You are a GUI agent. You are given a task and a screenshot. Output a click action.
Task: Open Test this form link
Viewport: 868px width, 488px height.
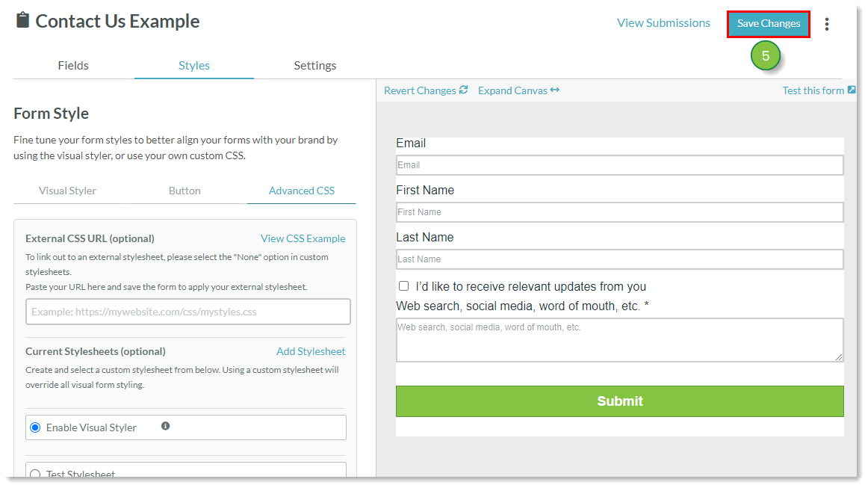(819, 90)
